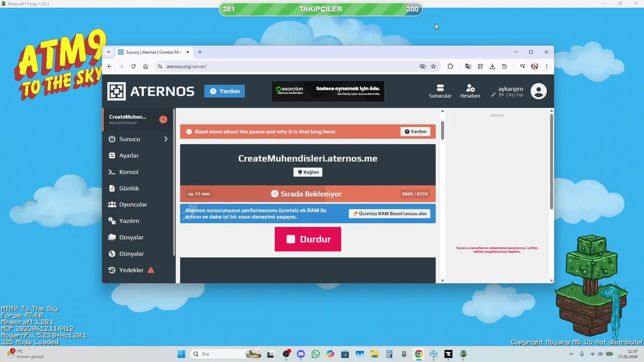Click the Sırada Bekleniyor status bar
The width and height of the screenshot is (644, 362).
[x=308, y=194]
